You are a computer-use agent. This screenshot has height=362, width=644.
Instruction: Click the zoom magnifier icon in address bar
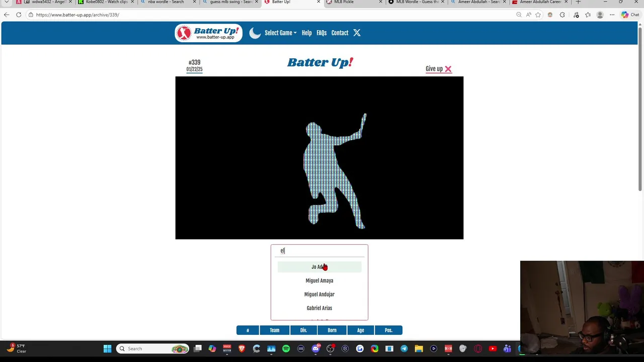click(519, 15)
